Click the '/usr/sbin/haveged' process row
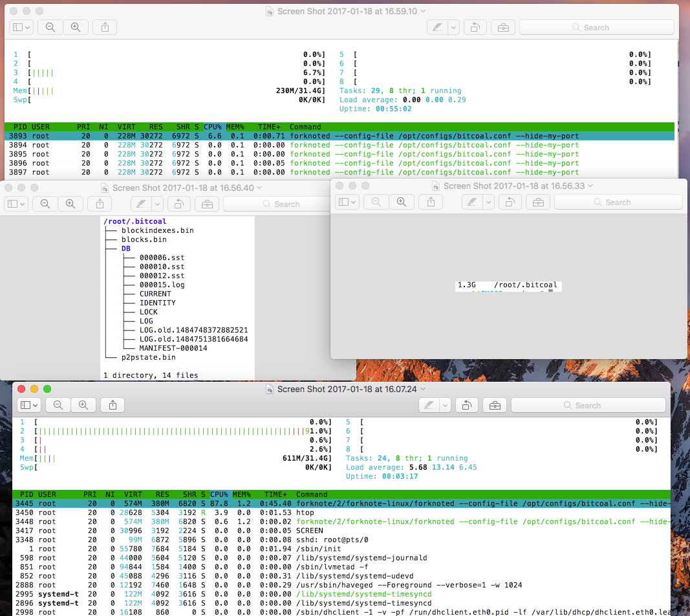The width and height of the screenshot is (690, 616). pyautogui.click(x=341, y=585)
